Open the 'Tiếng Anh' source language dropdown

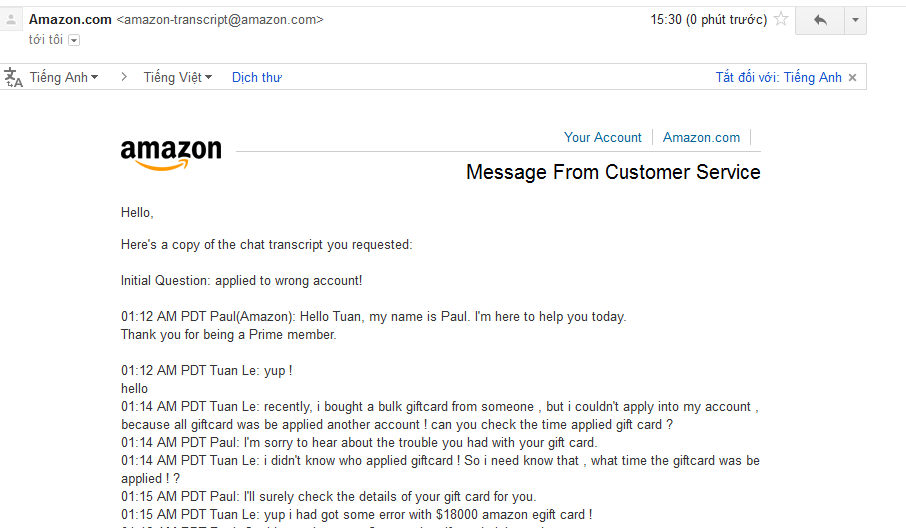click(x=64, y=78)
